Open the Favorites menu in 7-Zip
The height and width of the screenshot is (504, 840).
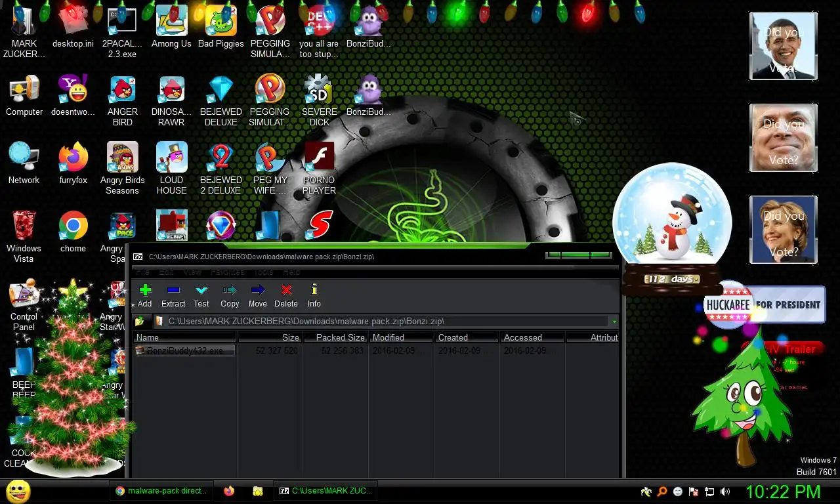coord(227,272)
